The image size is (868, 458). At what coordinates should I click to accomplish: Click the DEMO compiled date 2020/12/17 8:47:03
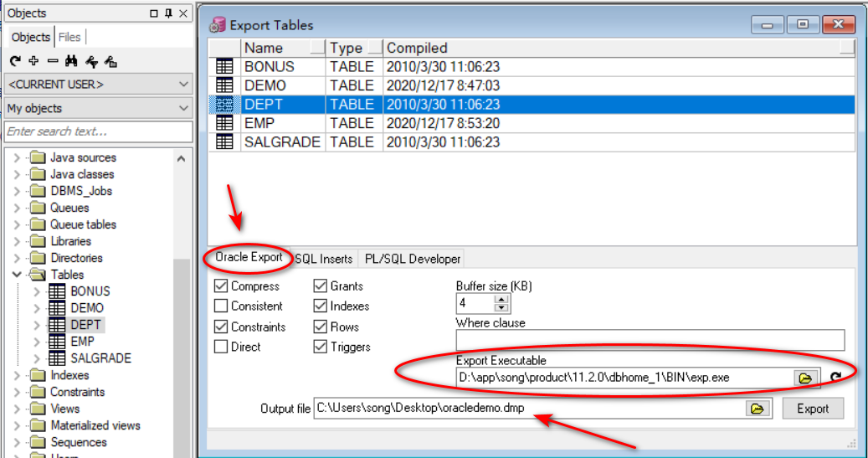click(444, 86)
